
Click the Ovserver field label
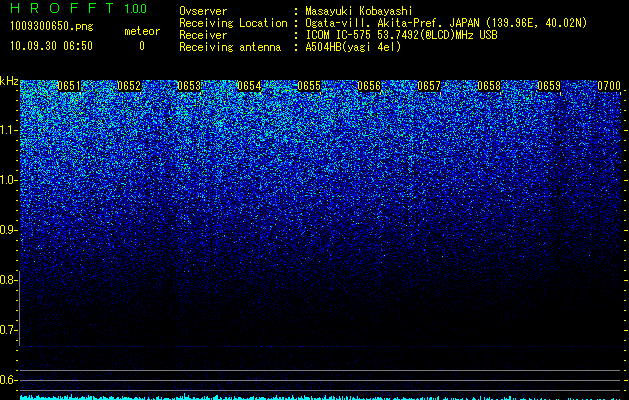click(203, 11)
